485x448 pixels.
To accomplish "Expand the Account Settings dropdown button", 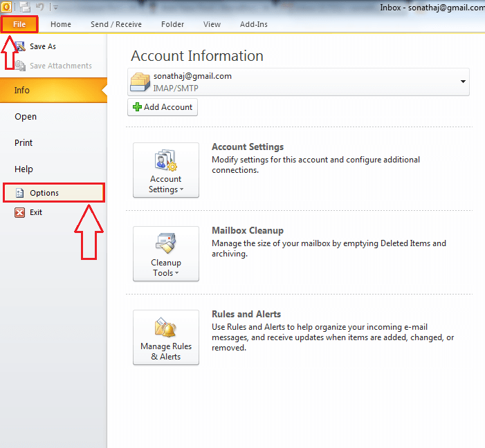I will 166,170.
